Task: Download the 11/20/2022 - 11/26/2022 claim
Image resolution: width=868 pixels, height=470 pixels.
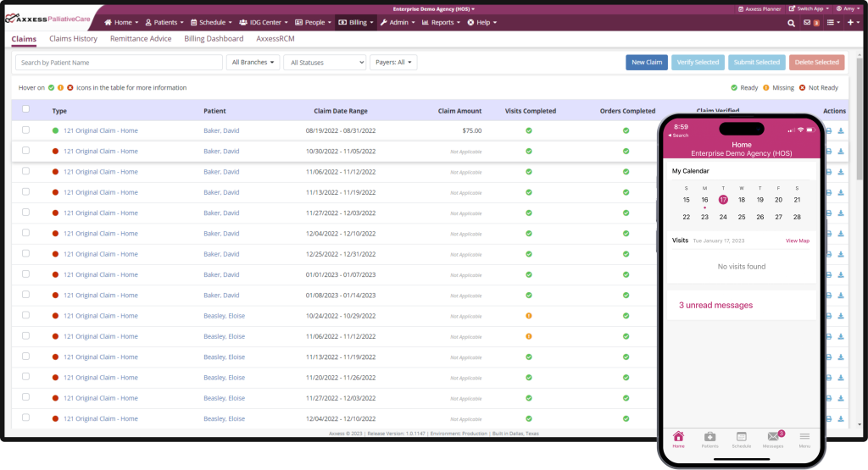Action: point(841,378)
